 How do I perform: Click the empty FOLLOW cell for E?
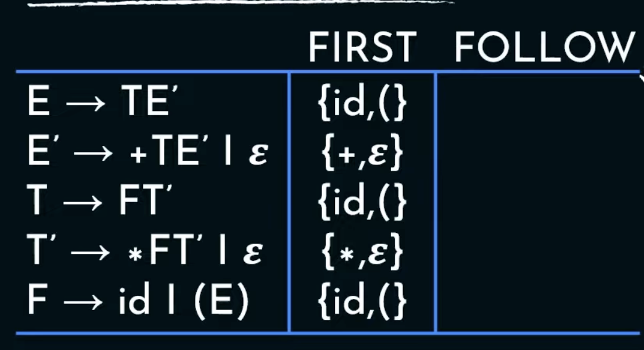537,104
